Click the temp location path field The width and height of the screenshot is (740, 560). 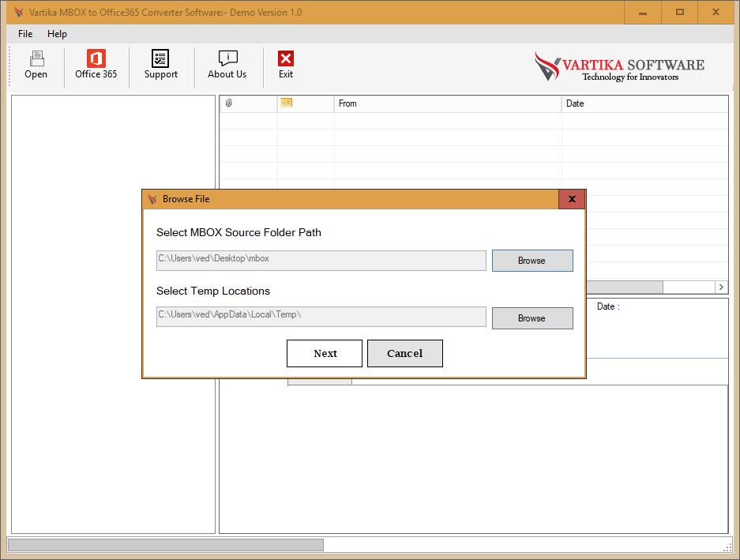coord(321,317)
